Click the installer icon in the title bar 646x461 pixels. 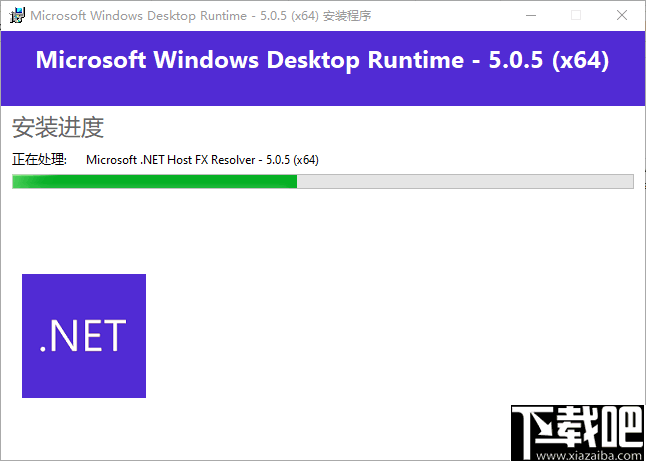(17, 16)
